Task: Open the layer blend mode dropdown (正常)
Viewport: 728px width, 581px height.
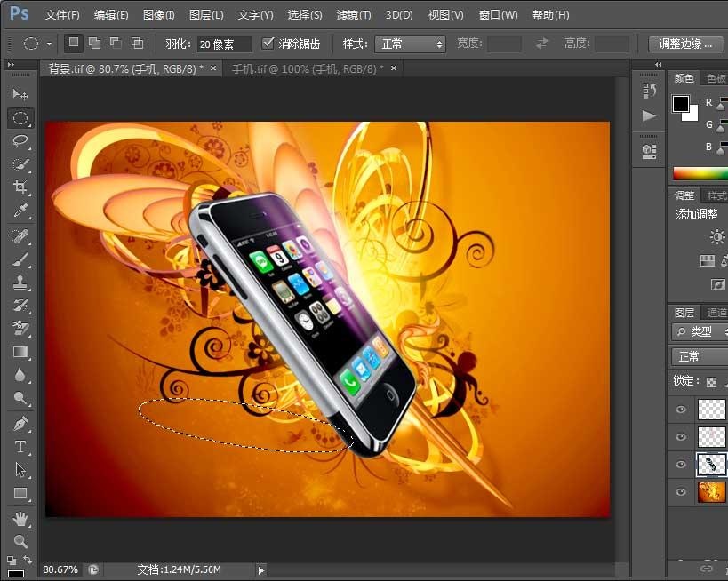Action: (700, 356)
